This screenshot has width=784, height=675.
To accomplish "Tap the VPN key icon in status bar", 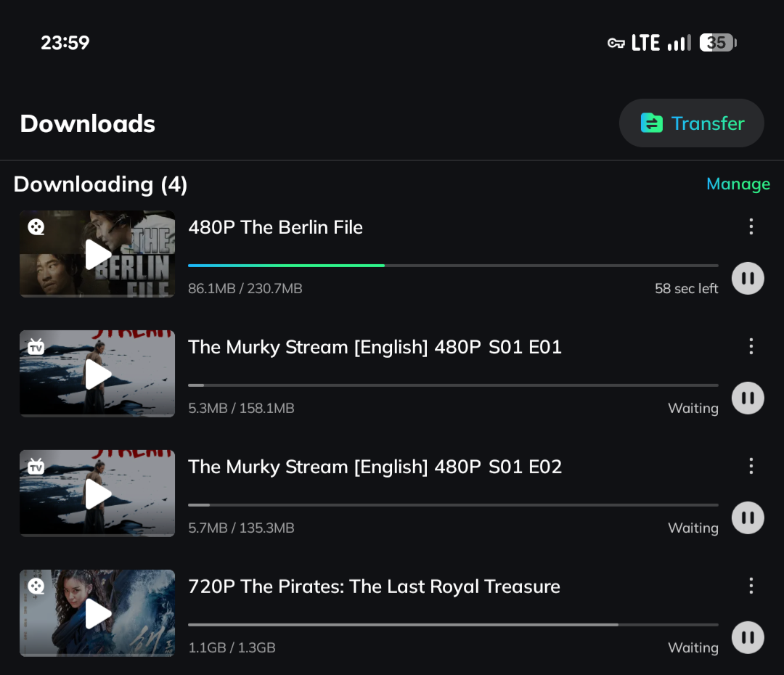I will tap(616, 43).
